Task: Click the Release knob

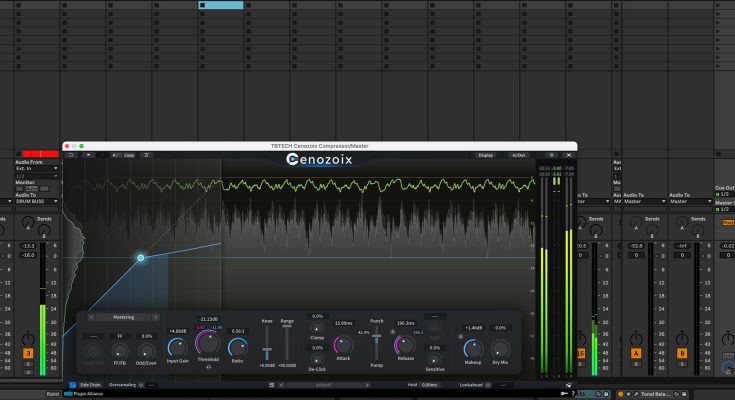Action: [405, 345]
